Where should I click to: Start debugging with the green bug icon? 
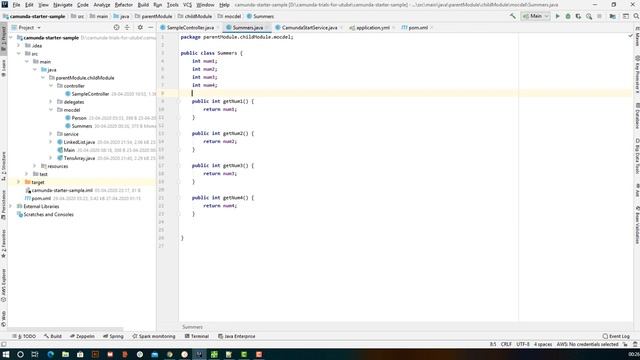tap(568, 16)
